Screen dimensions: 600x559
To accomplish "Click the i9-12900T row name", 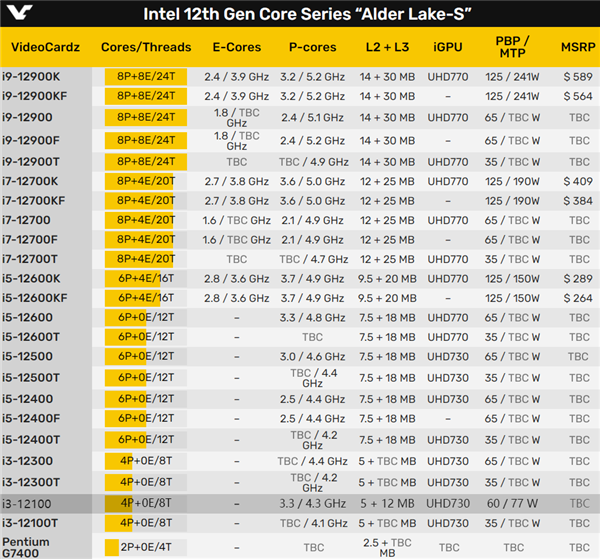I will point(31,162).
